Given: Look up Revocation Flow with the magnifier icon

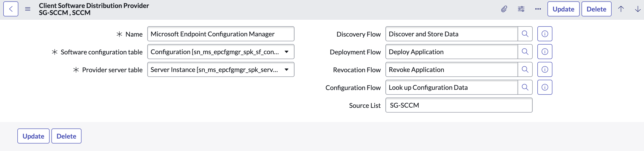Looking at the screenshot, I should point(525,70).
